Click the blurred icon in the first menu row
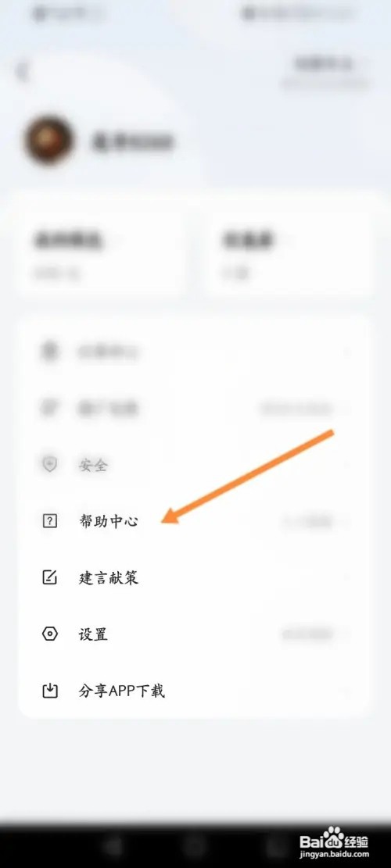 [x=50, y=352]
